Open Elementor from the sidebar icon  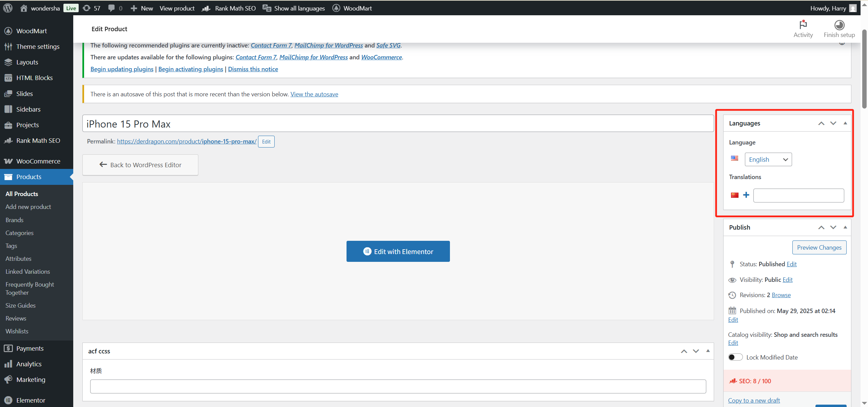click(8, 400)
